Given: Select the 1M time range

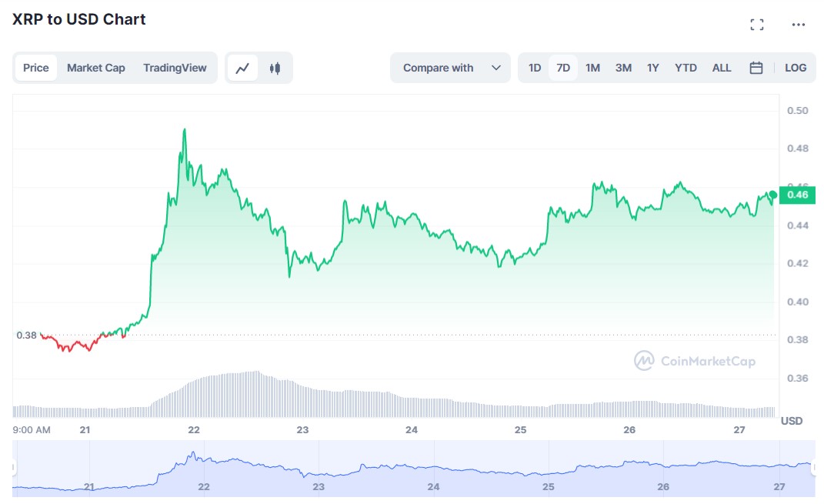Looking at the screenshot, I should [592, 68].
